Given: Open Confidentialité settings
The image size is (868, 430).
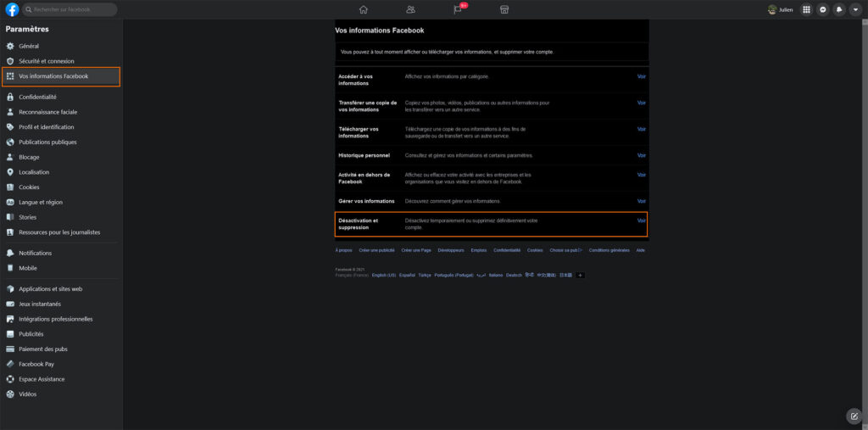Looking at the screenshot, I should pyautogui.click(x=61, y=97).
